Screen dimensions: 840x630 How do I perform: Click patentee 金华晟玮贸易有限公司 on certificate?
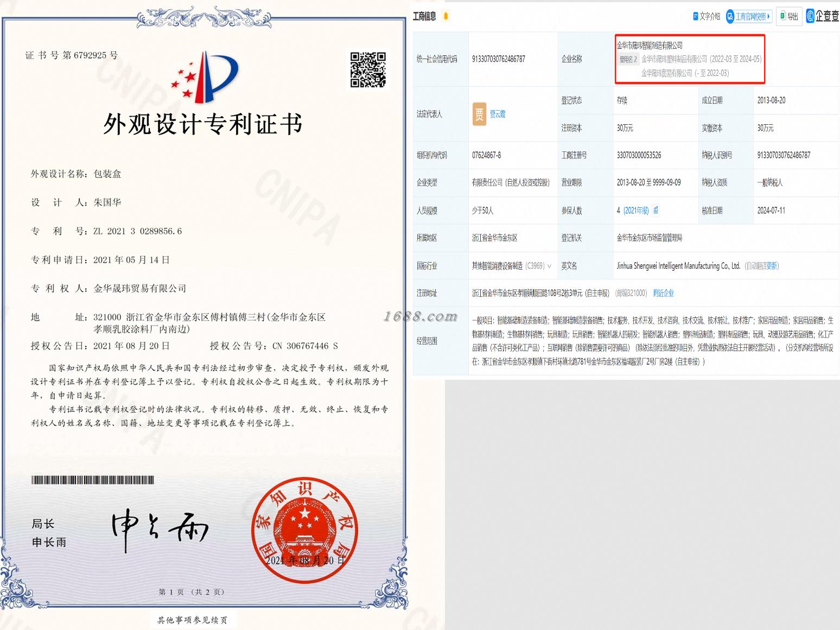point(140,289)
